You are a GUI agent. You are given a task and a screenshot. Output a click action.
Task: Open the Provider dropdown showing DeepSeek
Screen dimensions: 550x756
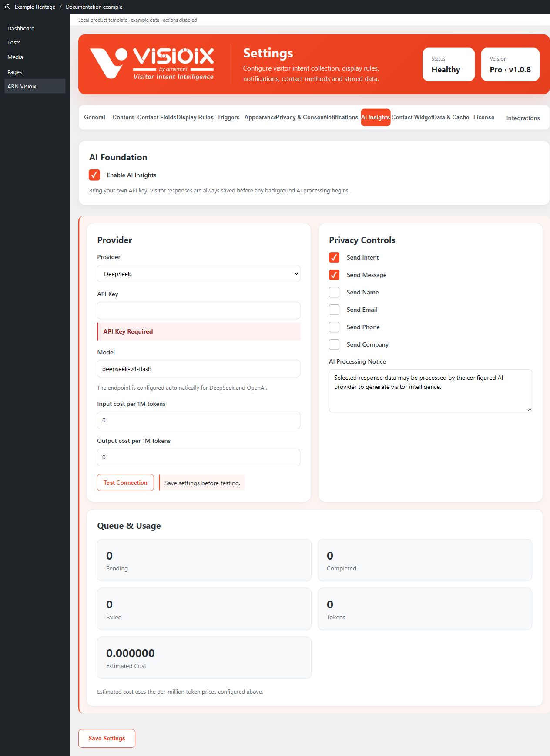coord(198,273)
